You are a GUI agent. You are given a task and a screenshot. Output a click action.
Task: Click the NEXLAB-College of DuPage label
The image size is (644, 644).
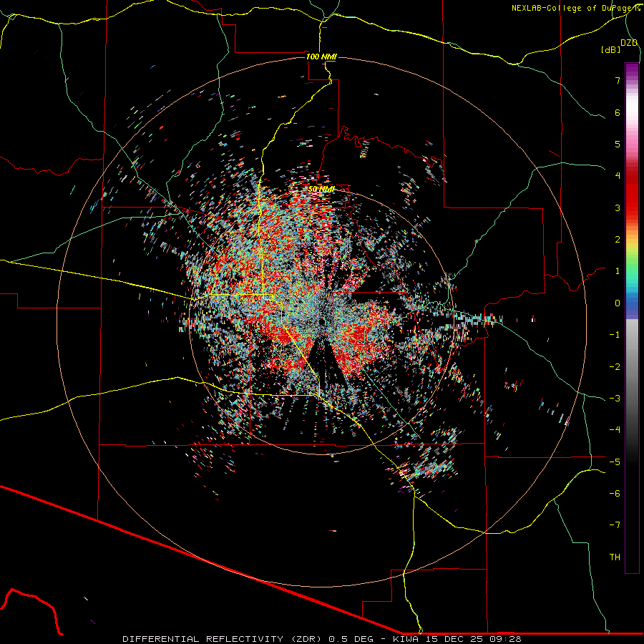[575, 8]
